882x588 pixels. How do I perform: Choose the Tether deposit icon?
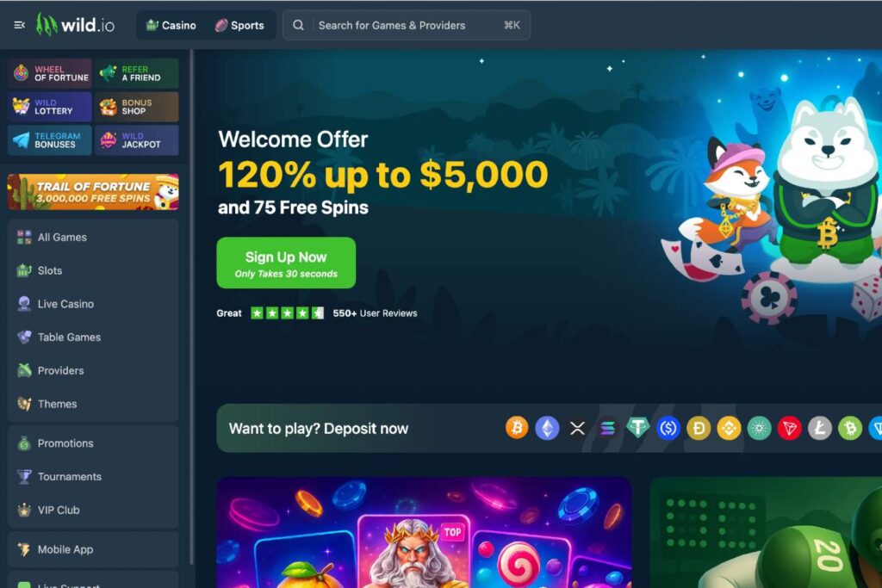(x=638, y=429)
